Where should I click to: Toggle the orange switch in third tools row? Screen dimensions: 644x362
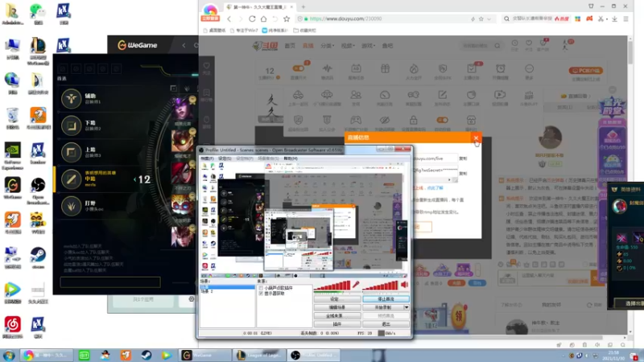tap(442, 120)
